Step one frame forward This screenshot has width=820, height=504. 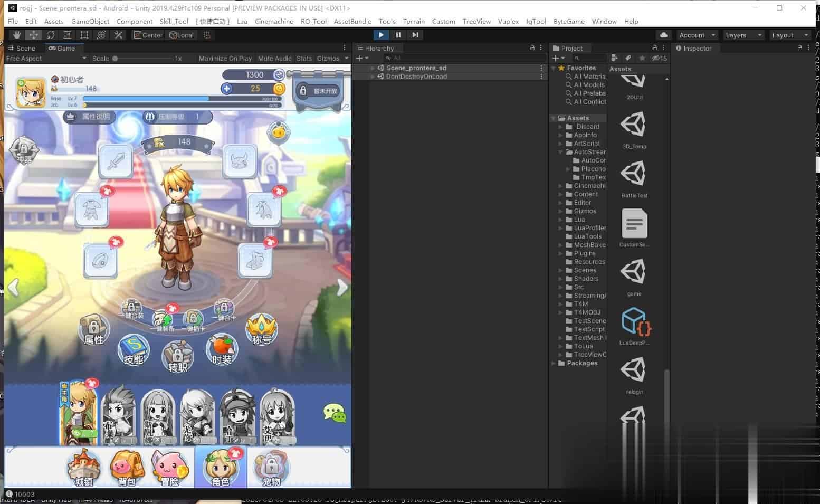click(x=415, y=35)
